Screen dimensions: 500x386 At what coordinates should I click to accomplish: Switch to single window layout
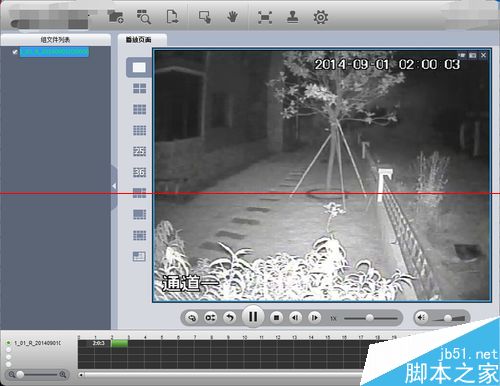pyautogui.click(x=139, y=68)
